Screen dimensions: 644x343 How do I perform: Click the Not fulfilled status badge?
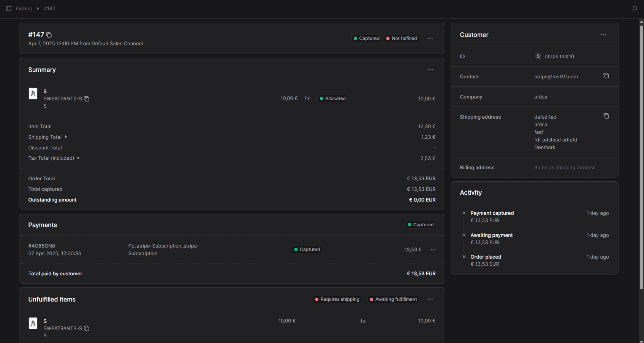(401, 38)
